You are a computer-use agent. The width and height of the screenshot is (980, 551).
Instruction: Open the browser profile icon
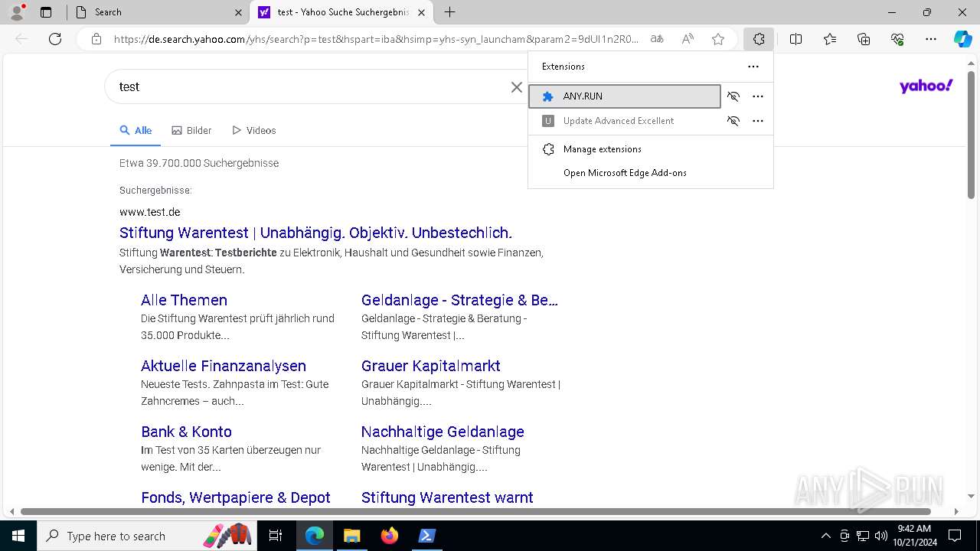pos(17,12)
